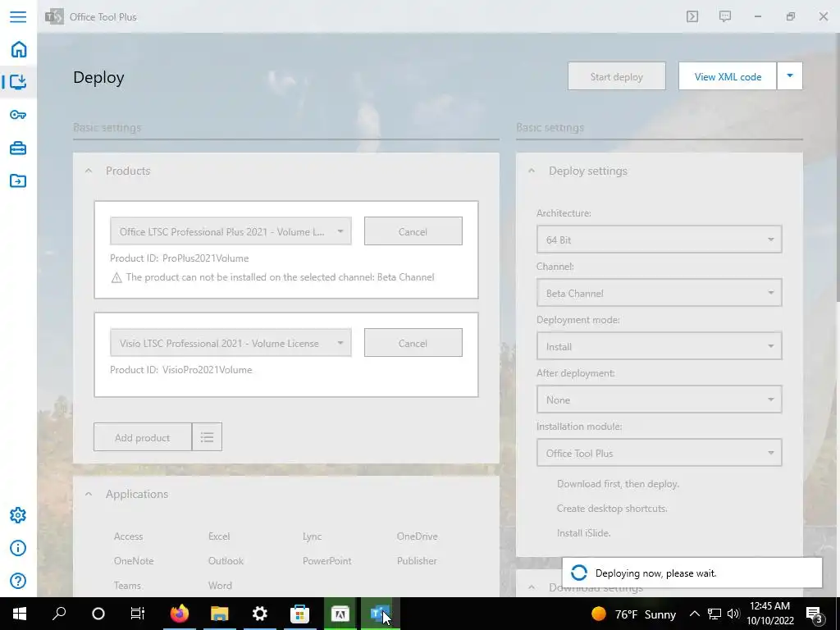Click the product list icon beside Add product
Viewport: 840px width, 630px height.
[208, 437]
